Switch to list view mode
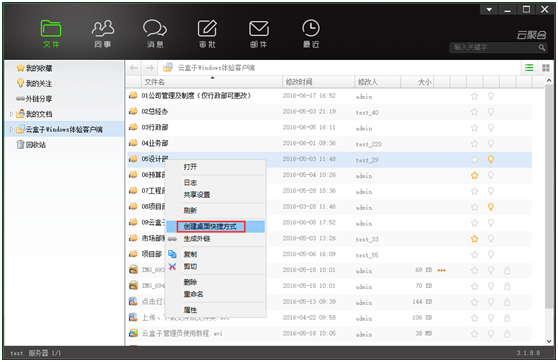Screen dimensions: 558x362 point(529,68)
